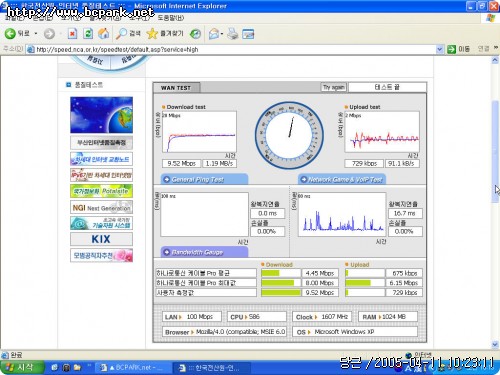Click the circle icon on Network Game & VoIP Test
Image resolution: width=500 pixels, height=375 pixels.
click(303, 179)
